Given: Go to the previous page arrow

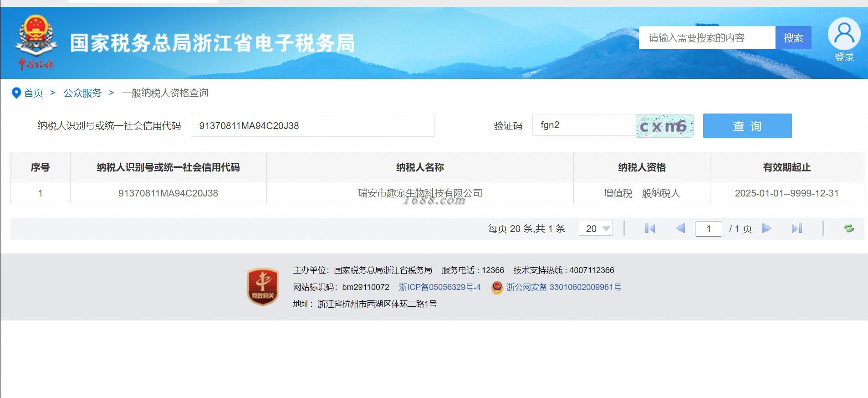Looking at the screenshot, I should [680, 228].
